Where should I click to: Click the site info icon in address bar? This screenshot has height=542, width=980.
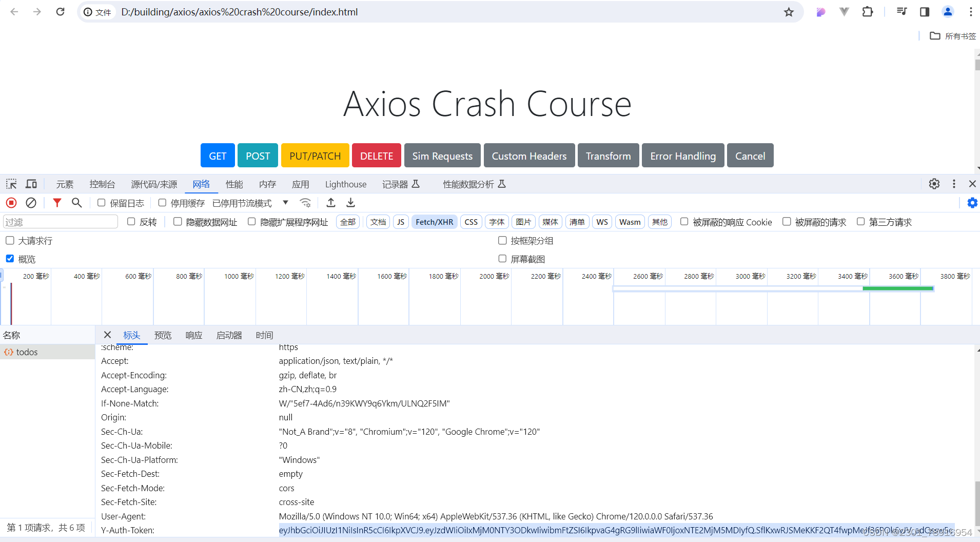tap(88, 12)
